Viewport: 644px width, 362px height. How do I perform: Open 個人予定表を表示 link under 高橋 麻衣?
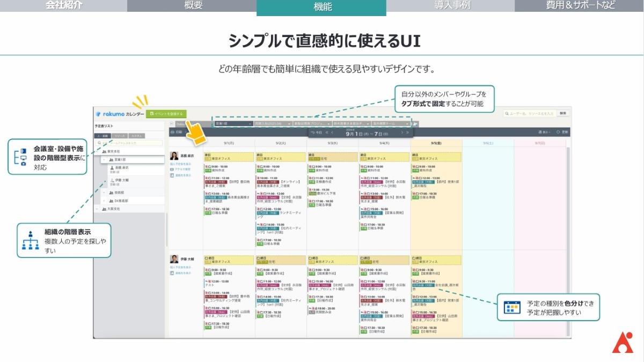pos(181,164)
